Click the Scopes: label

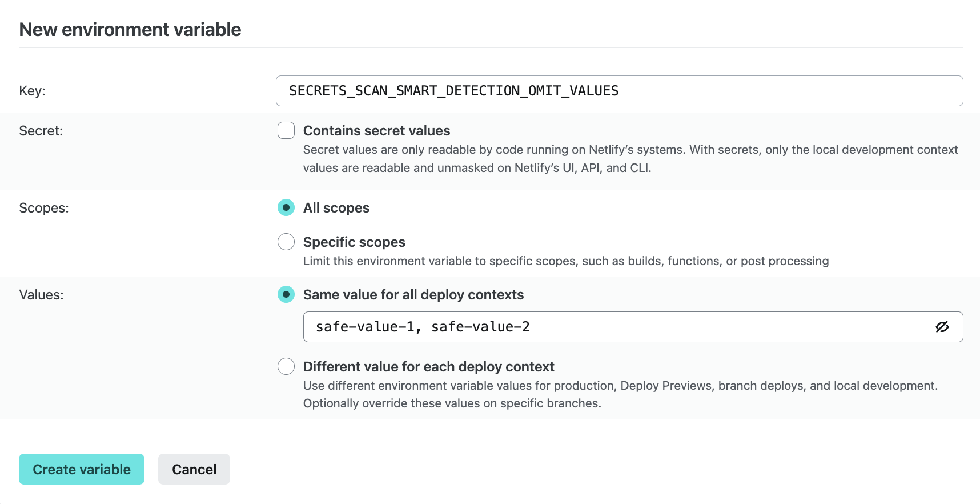[x=44, y=208]
